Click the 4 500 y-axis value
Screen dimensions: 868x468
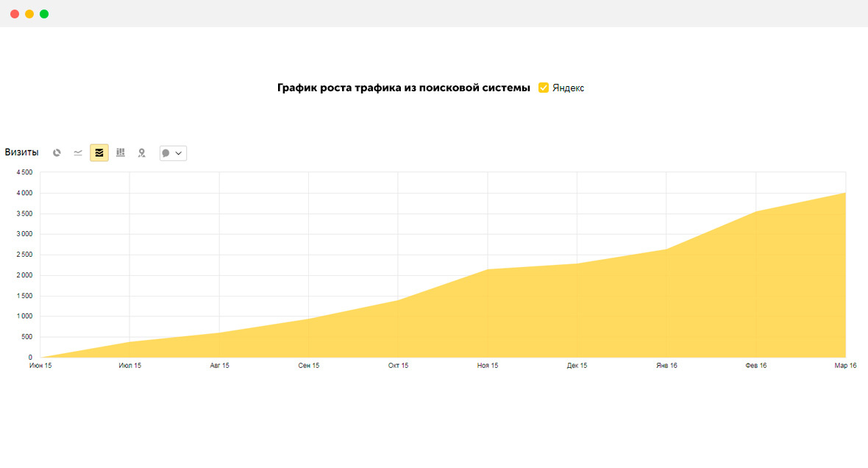tap(24, 172)
